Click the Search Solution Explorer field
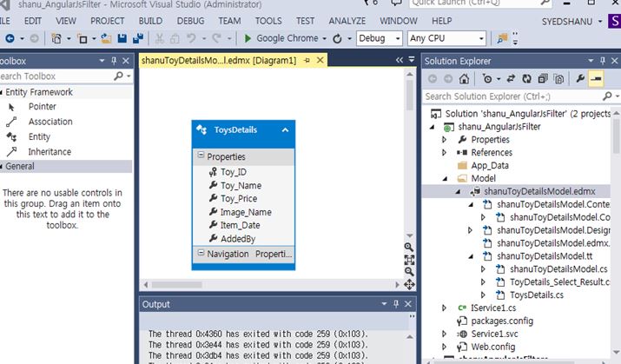621x364 pixels. pos(513,96)
